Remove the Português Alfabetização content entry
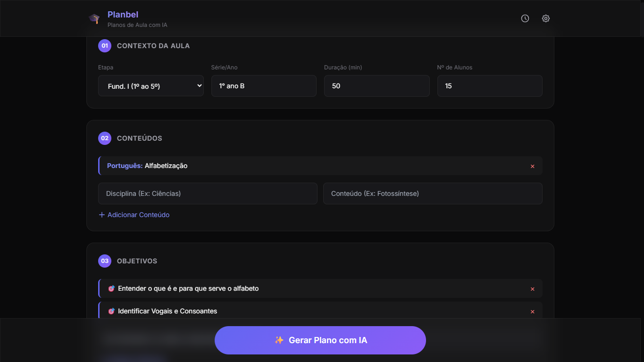Viewport: 644px width, 362px height. click(x=532, y=166)
